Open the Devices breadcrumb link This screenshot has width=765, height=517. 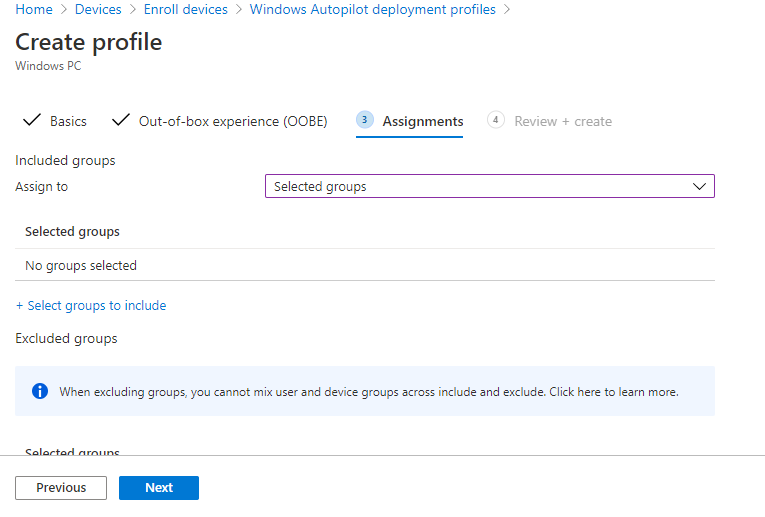pos(98,9)
